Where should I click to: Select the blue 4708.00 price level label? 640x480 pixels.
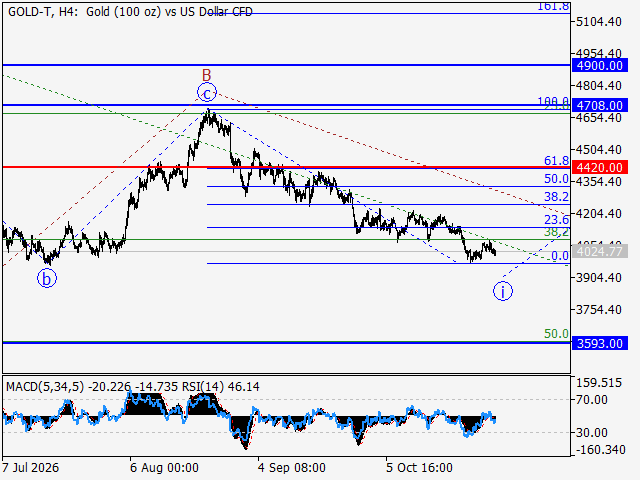600,105
